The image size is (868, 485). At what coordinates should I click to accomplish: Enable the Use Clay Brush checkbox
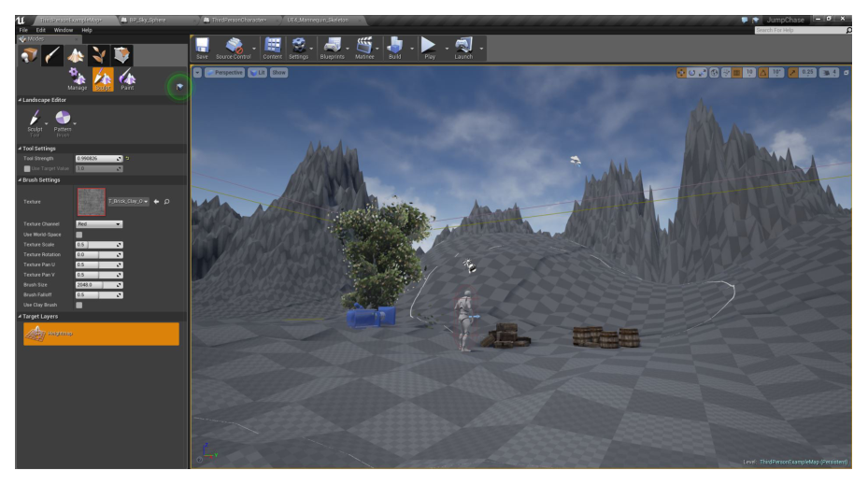pyautogui.click(x=79, y=305)
